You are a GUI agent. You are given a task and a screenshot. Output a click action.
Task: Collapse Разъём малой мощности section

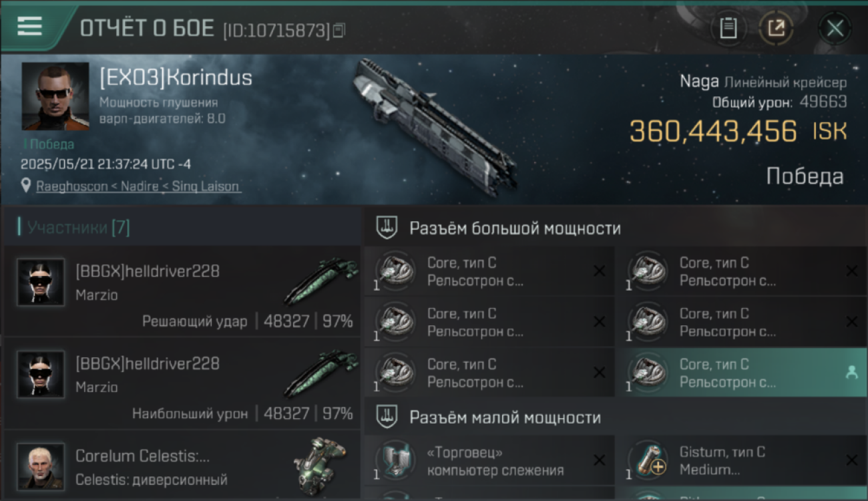(386, 417)
